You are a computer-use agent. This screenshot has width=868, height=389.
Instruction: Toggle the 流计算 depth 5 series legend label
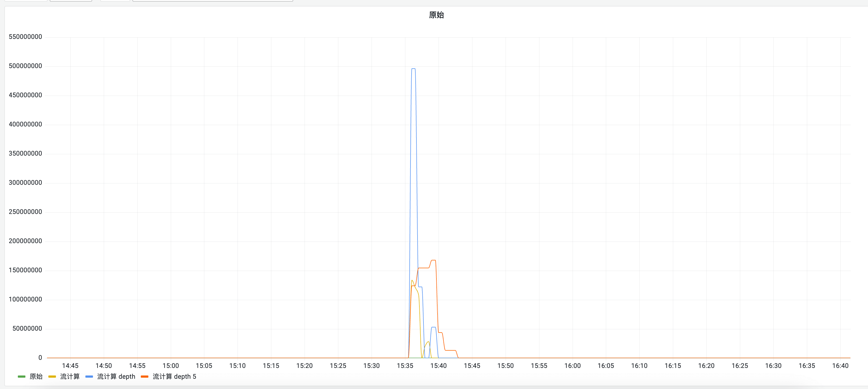[174, 377]
